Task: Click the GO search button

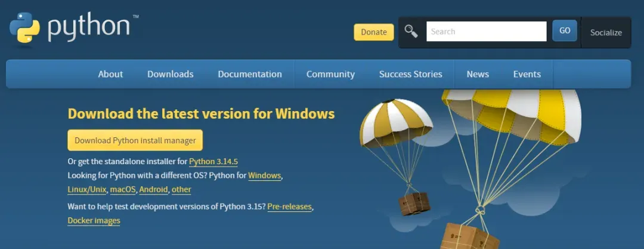Action: click(x=565, y=31)
